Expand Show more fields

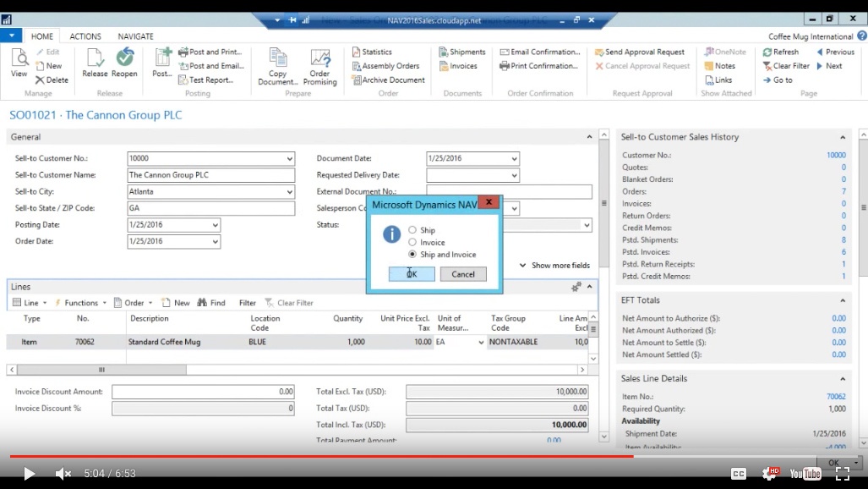pyautogui.click(x=554, y=265)
